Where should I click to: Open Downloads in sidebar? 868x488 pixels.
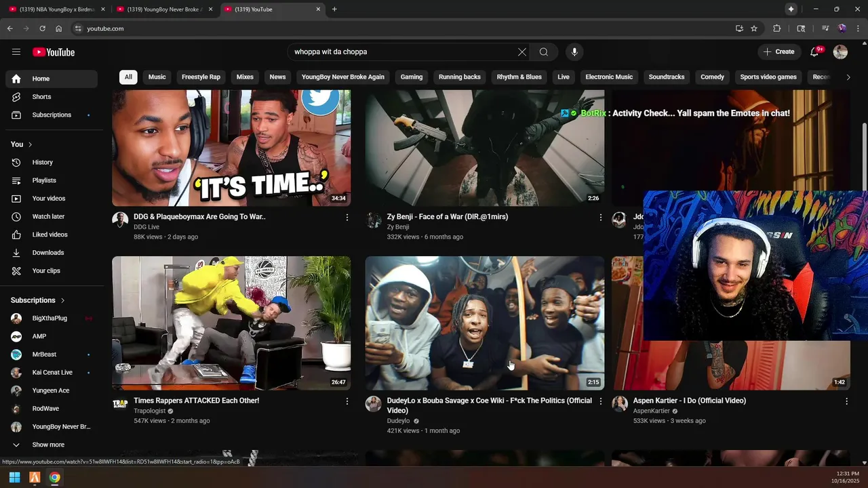(x=52, y=253)
